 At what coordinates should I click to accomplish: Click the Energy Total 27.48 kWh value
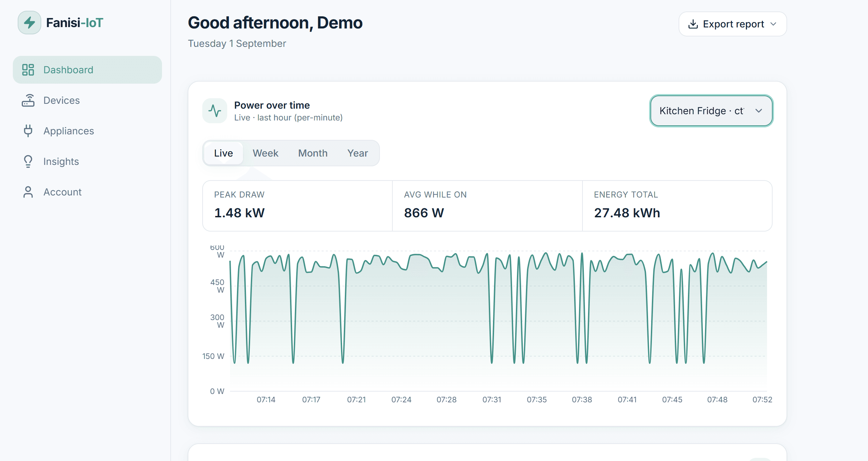coord(627,213)
